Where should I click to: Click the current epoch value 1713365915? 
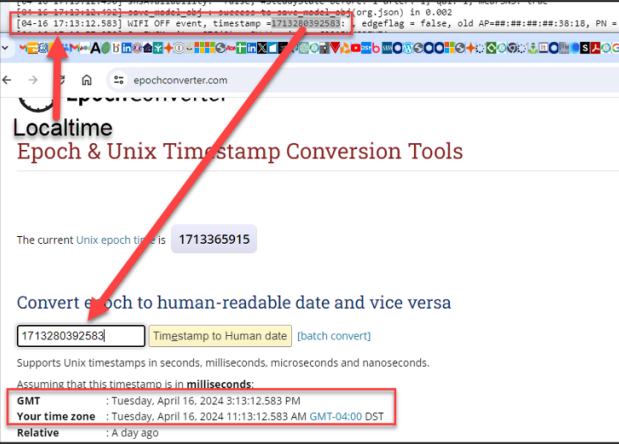214,239
